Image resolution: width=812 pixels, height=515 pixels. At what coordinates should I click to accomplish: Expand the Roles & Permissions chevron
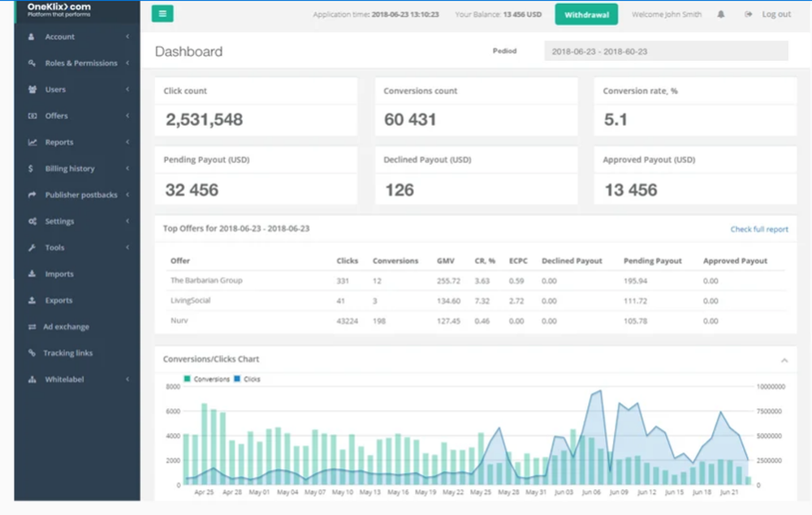(x=127, y=63)
